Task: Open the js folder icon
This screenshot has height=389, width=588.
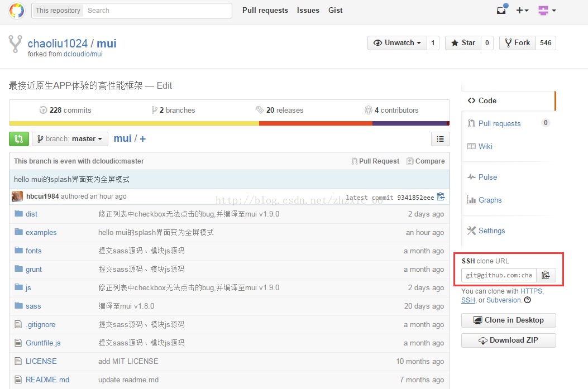Action: [x=19, y=287]
